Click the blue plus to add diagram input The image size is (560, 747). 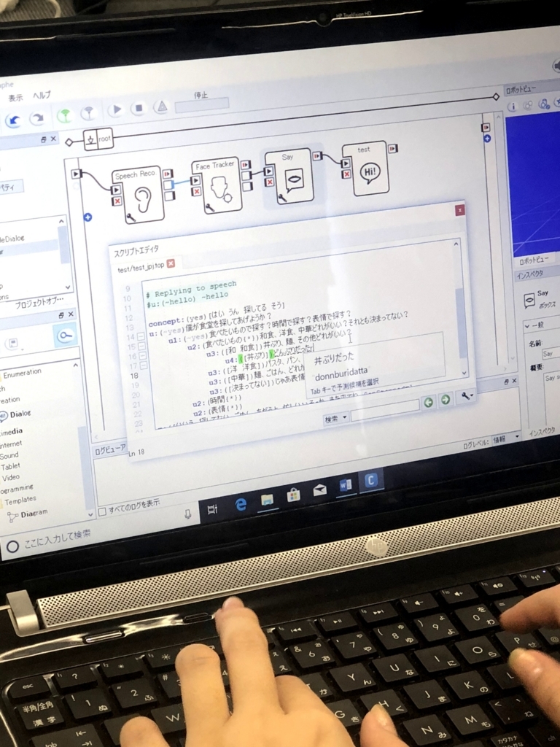pos(87,217)
